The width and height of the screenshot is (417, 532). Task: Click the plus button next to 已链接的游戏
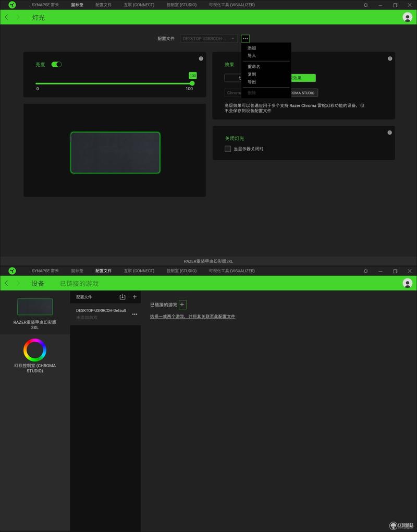pos(182,305)
